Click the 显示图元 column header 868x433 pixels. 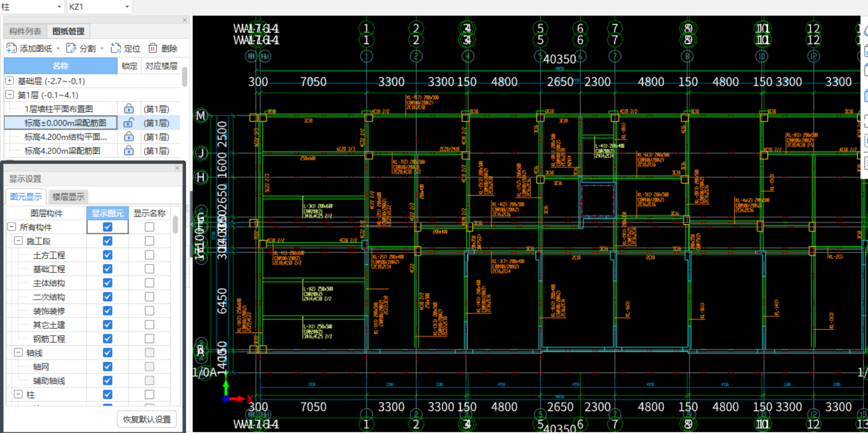point(107,213)
